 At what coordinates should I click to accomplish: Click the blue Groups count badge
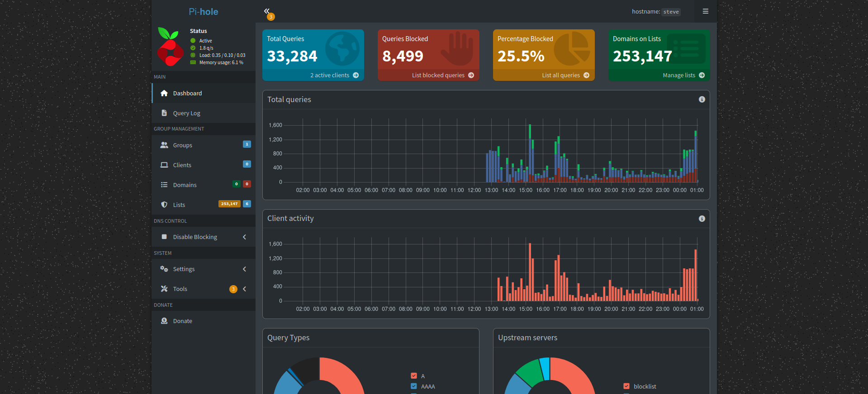pyautogui.click(x=247, y=144)
